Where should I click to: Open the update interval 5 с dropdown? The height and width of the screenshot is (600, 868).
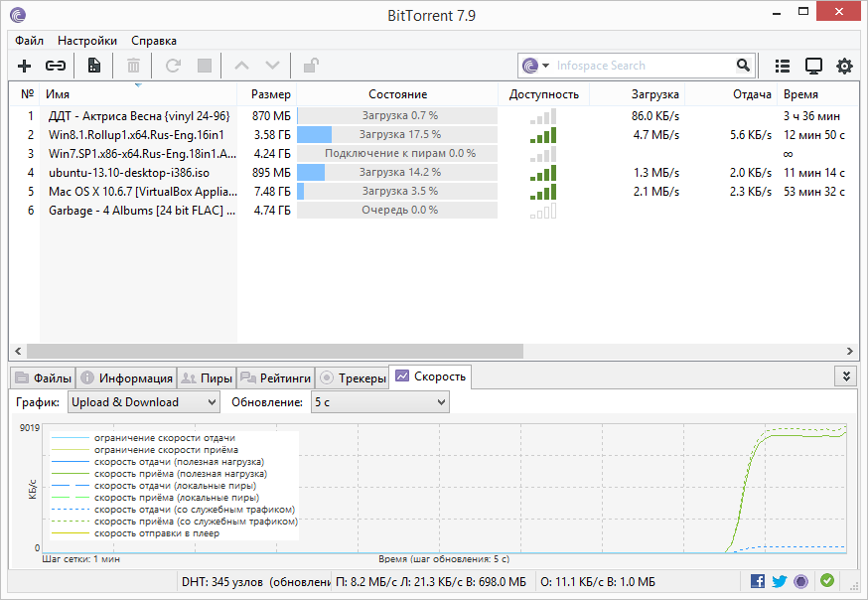click(x=379, y=402)
